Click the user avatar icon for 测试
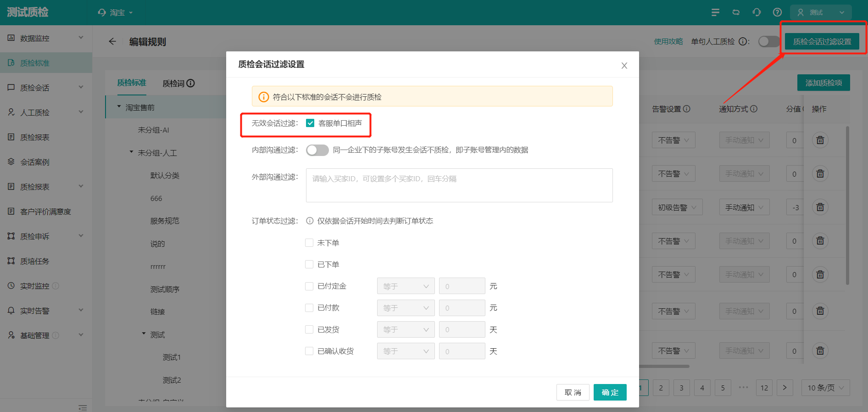Screen dimensions: 868x412 point(801,12)
